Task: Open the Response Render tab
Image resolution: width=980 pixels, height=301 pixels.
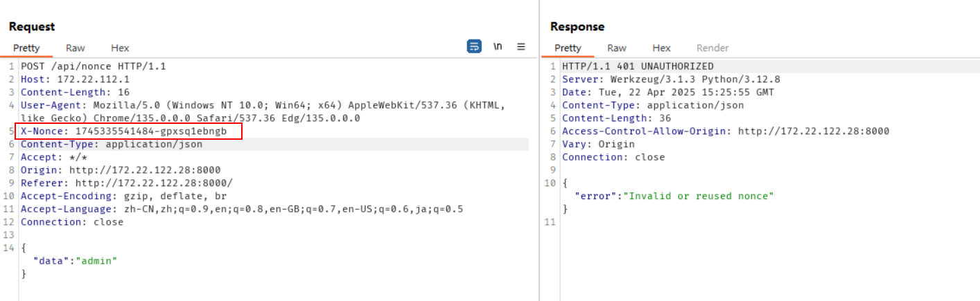Action: pos(712,48)
